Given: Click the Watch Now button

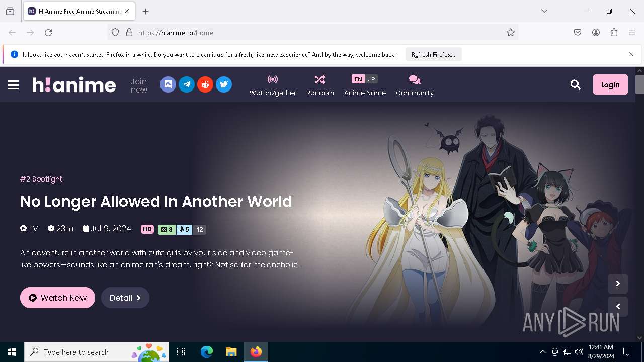Looking at the screenshot, I should 57,298.
